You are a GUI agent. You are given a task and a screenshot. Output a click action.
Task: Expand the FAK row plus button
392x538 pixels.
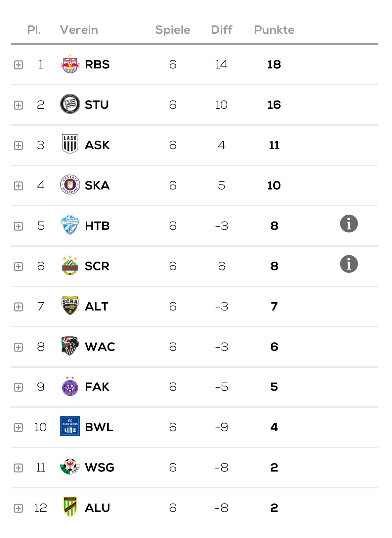tap(19, 387)
